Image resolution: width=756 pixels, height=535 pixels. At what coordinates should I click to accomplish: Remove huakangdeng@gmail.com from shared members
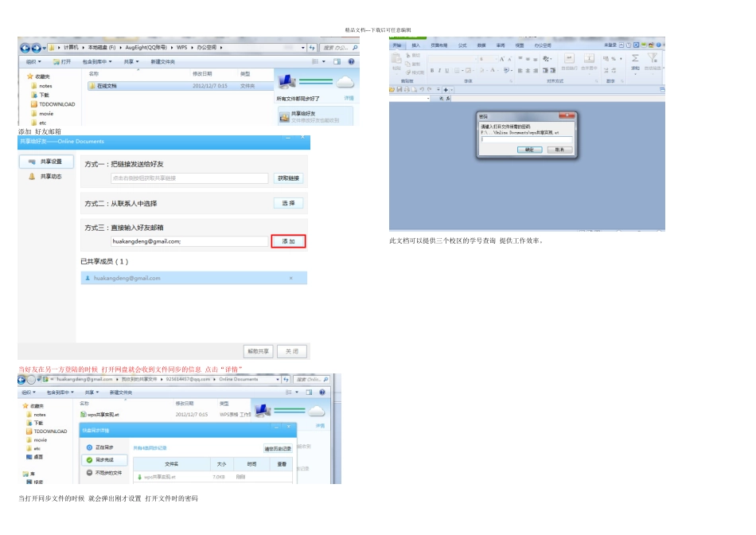pyautogui.click(x=290, y=279)
